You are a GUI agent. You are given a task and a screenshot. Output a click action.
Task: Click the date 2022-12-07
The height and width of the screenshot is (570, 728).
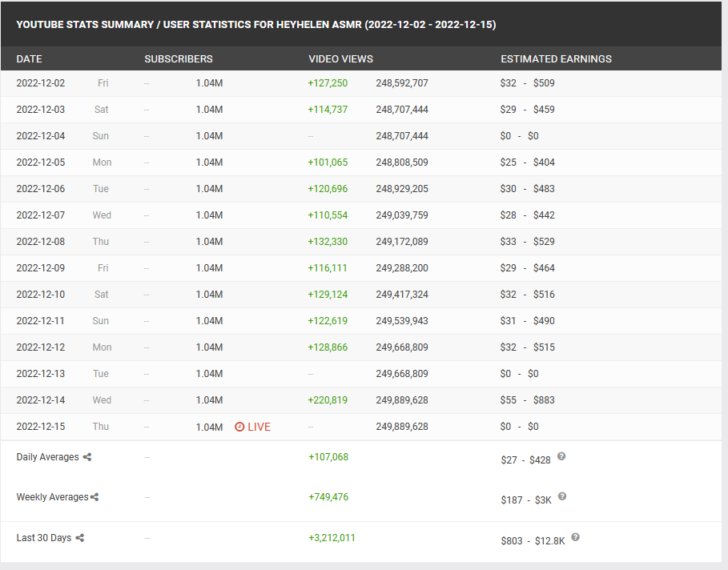click(41, 215)
